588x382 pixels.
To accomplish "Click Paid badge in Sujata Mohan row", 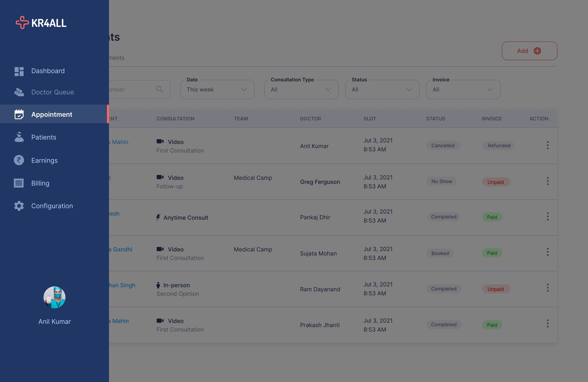I will click(x=492, y=253).
